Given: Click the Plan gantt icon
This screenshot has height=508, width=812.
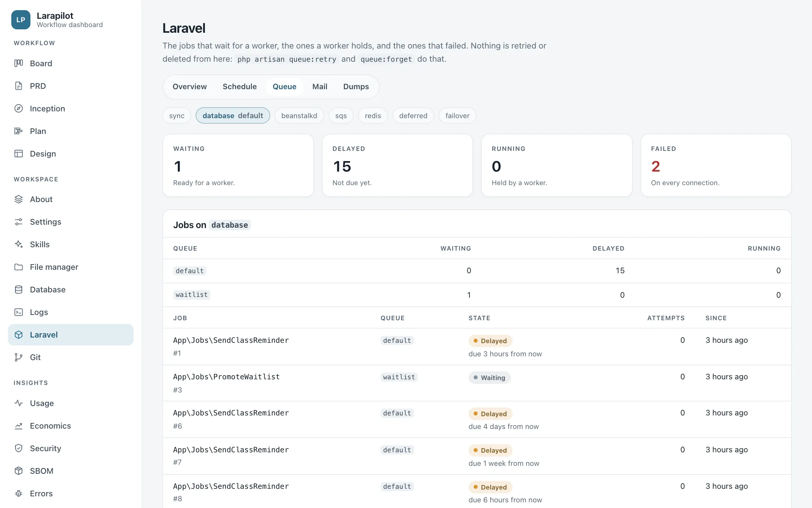Looking at the screenshot, I should (18, 131).
